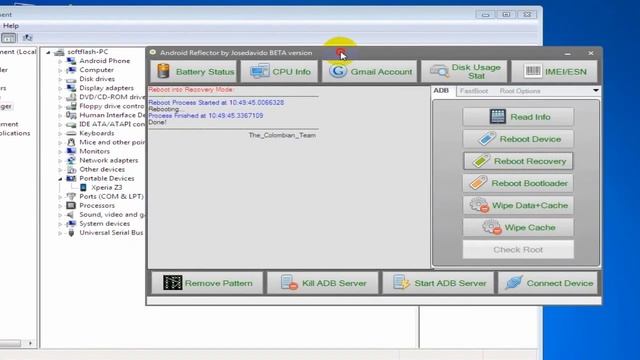Select the 'Reboot Process Started' log line
640x360 pixels.
click(216, 102)
